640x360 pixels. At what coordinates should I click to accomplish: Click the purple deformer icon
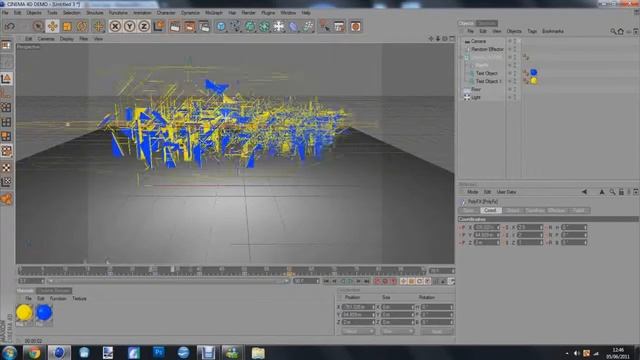293,27
